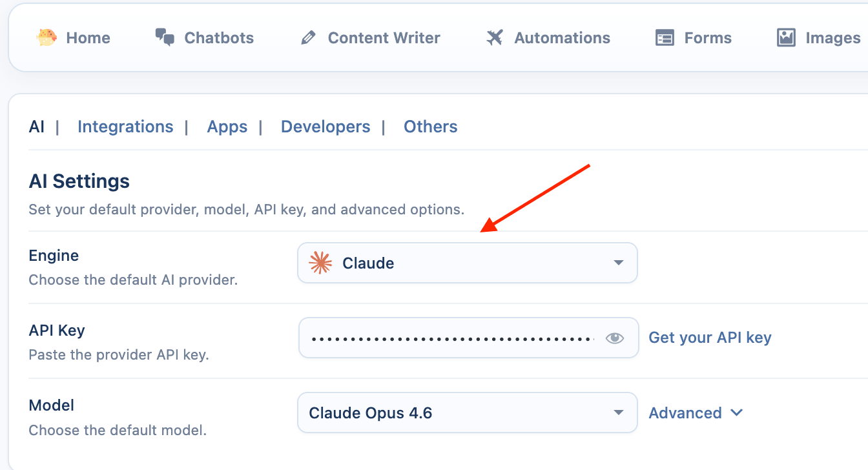Click the Automations airplane icon

[495, 37]
